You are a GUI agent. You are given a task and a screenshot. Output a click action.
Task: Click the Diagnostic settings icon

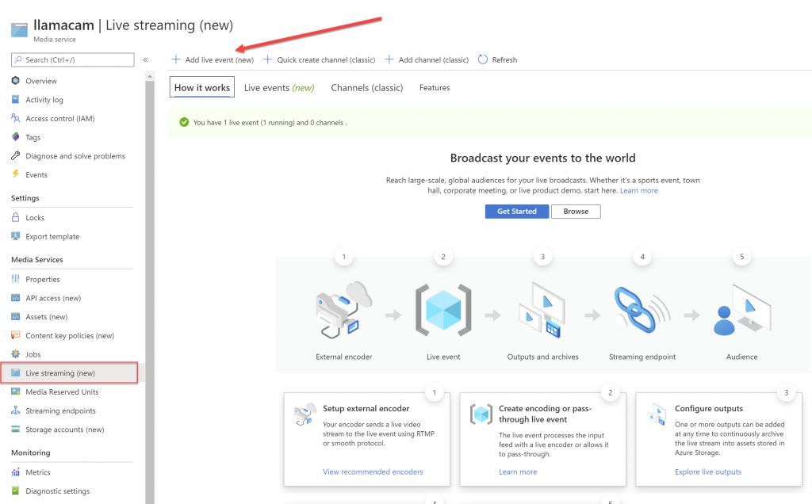tap(16, 491)
